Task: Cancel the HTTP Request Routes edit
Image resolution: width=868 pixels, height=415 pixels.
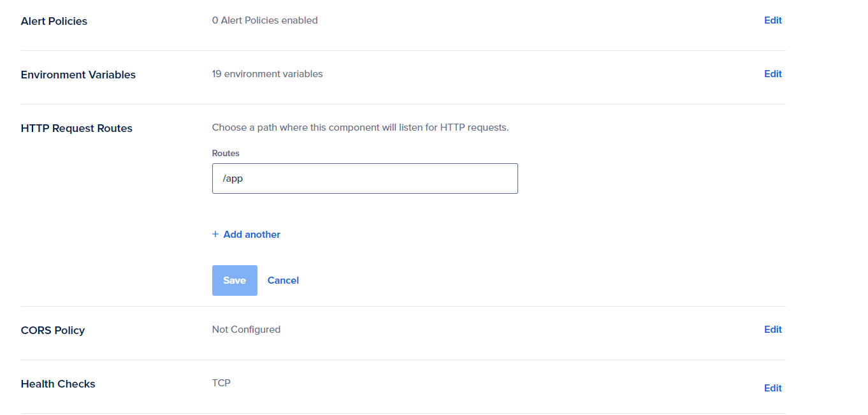Action: pos(283,280)
